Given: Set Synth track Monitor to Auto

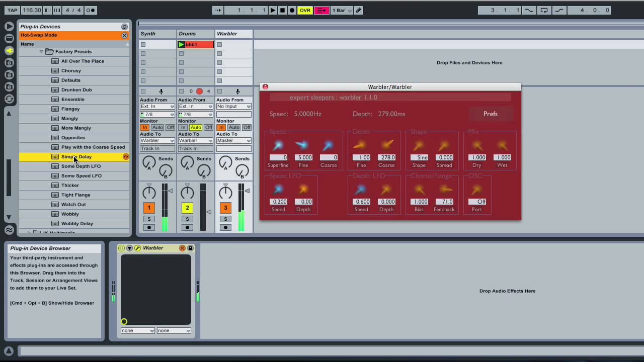Looking at the screenshot, I should tap(157, 128).
